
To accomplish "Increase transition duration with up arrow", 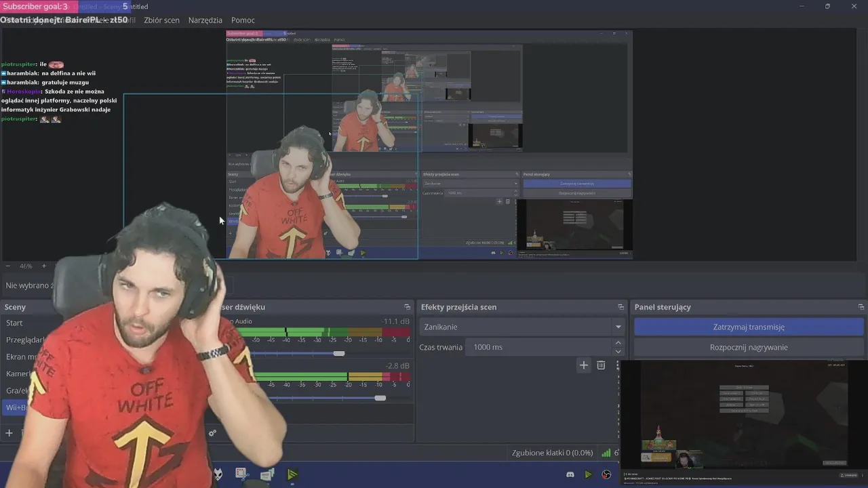I will pos(618,343).
